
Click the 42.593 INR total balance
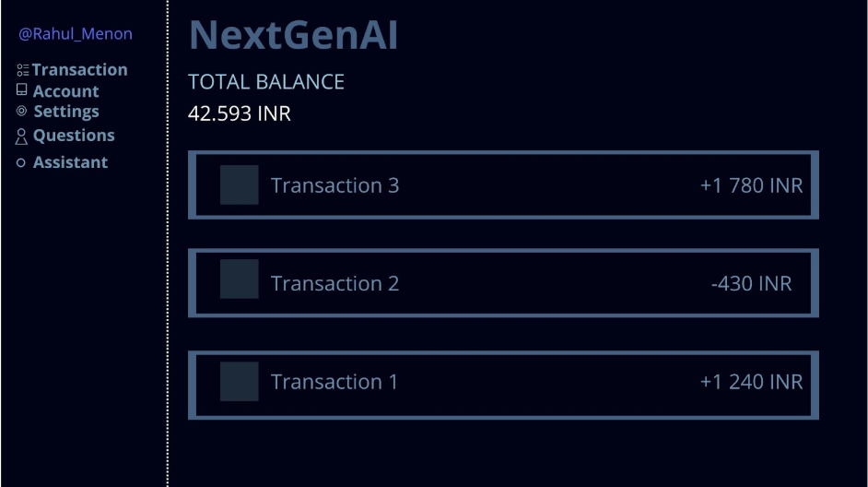pyautogui.click(x=240, y=114)
